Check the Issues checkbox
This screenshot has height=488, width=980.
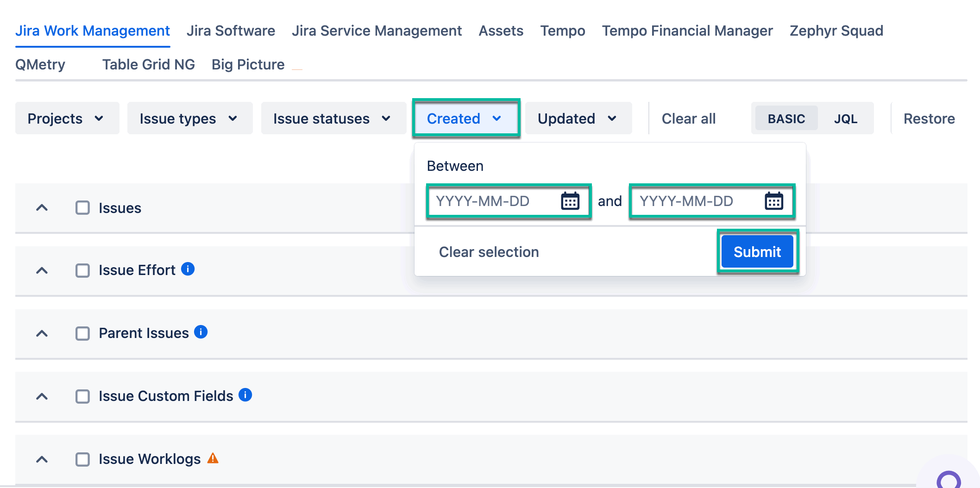pos(82,208)
